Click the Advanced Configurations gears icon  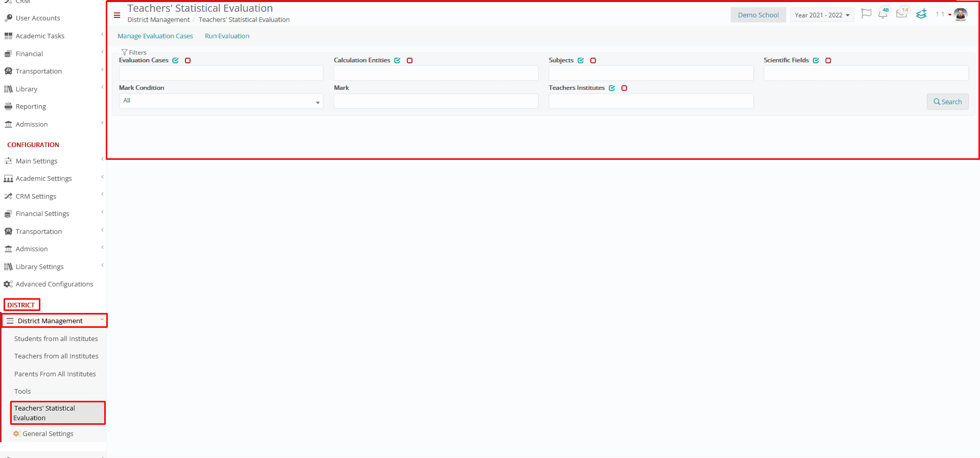pyautogui.click(x=8, y=284)
